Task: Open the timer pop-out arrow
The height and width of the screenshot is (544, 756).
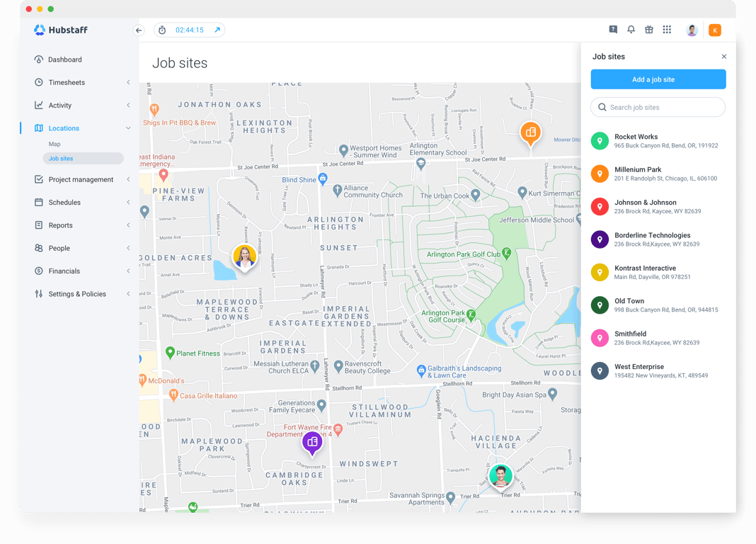Action: coord(217,30)
